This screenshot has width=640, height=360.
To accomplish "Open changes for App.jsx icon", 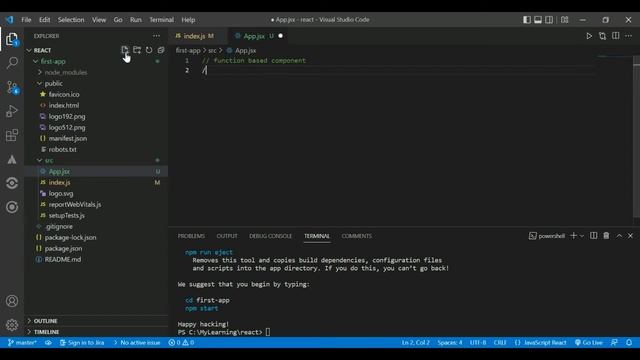I will (x=602, y=36).
